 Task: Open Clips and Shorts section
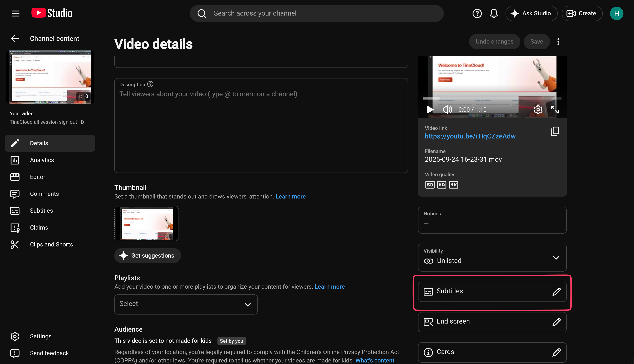(x=50, y=245)
